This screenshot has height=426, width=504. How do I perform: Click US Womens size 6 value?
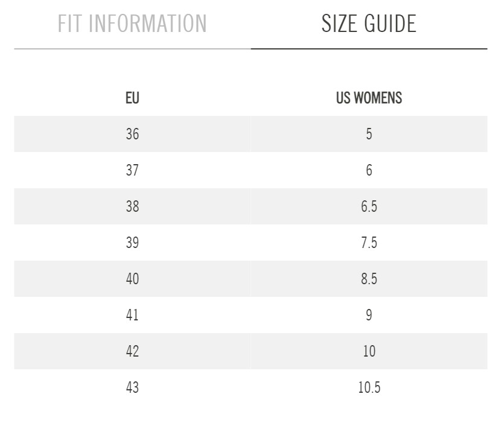(x=369, y=170)
